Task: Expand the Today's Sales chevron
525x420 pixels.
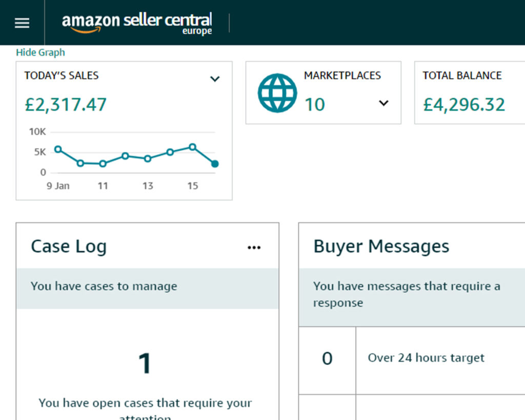Action: coord(215,78)
